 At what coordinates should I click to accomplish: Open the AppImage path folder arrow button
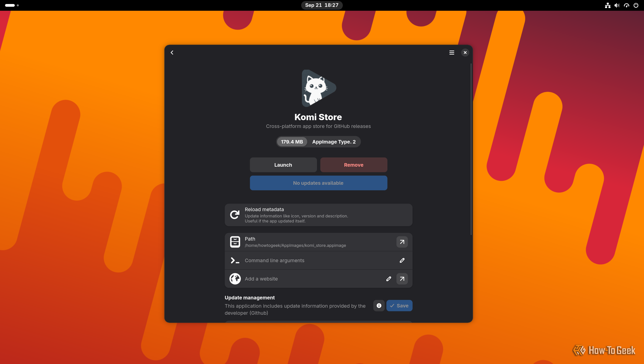(x=402, y=242)
